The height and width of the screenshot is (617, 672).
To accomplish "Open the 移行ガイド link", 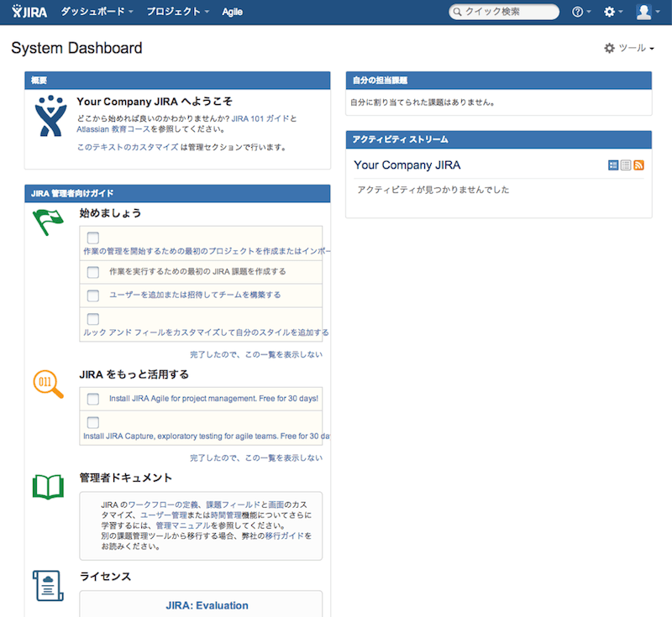I will coord(285,536).
